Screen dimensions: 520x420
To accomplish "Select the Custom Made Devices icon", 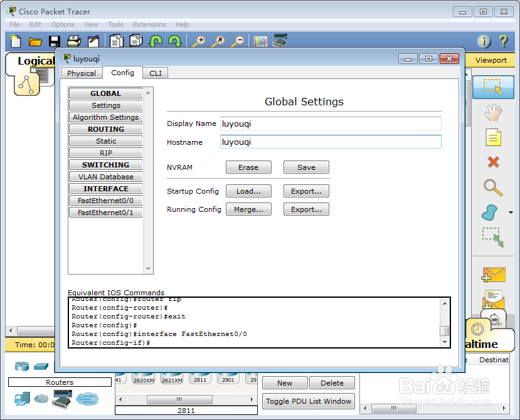I will 62,399.
